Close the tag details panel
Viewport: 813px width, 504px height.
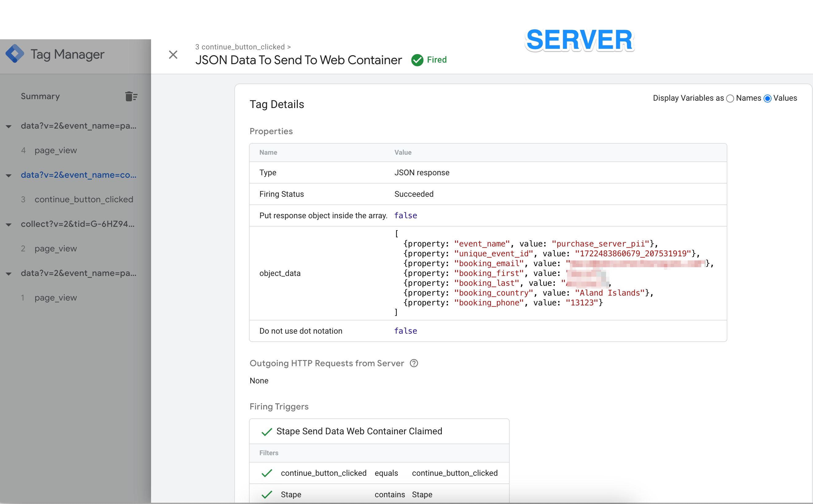pos(173,54)
